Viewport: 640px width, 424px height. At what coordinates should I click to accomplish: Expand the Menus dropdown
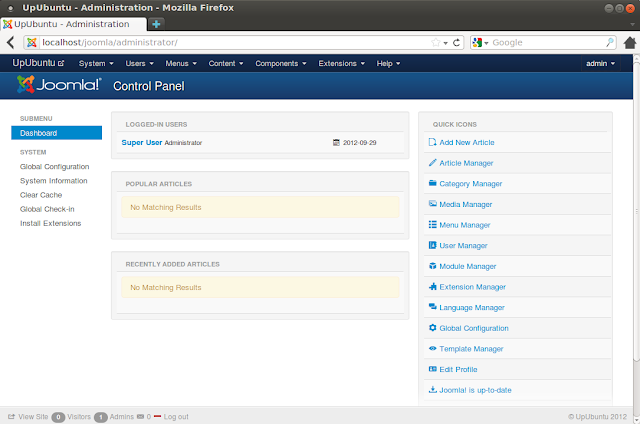[x=181, y=63]
